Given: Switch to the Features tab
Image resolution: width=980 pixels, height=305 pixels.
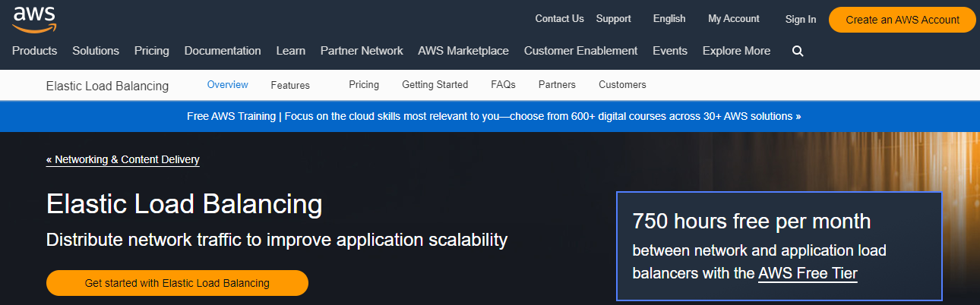Looking at the screenshot, I should coord(290,85).
